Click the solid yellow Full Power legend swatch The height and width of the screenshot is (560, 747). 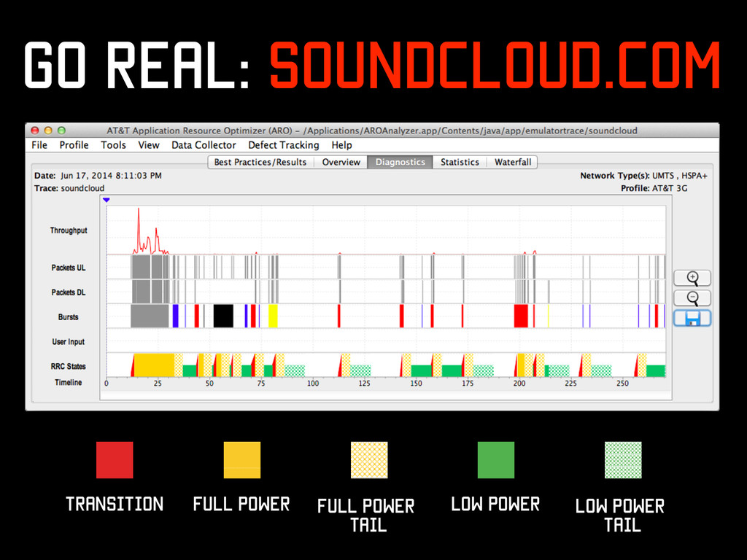[242, 460]
